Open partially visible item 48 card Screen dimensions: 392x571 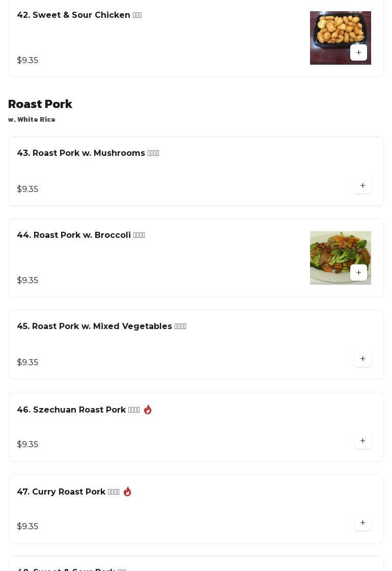pyautogui.click(x=195, y=565)
